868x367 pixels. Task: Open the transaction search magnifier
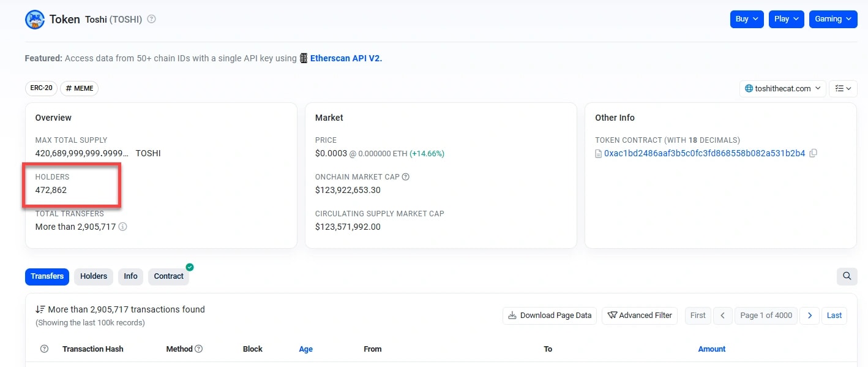tap(847, 276)
